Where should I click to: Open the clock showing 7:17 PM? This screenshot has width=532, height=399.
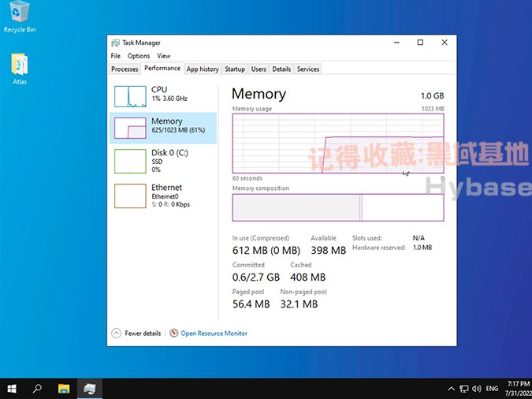(518, 389)
